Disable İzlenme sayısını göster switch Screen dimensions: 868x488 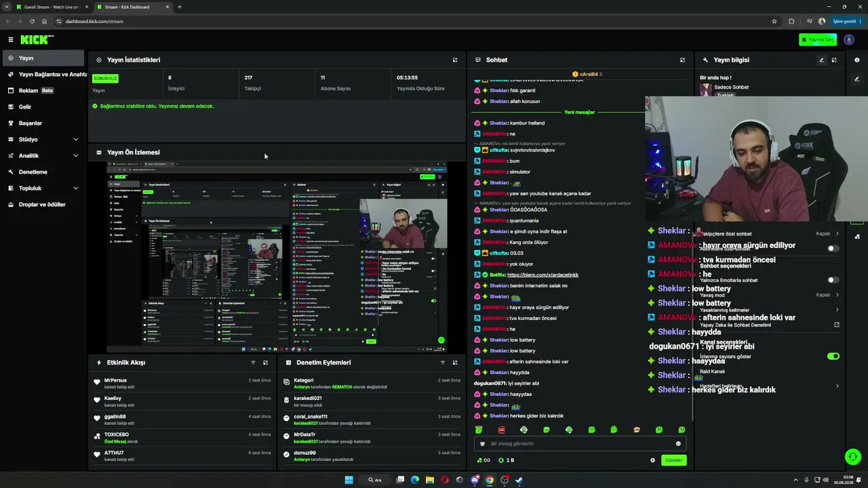click(833, 356)
